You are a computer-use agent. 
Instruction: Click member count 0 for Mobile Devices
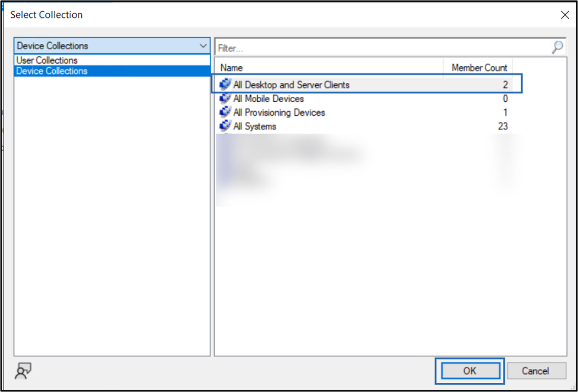[506, 99]
